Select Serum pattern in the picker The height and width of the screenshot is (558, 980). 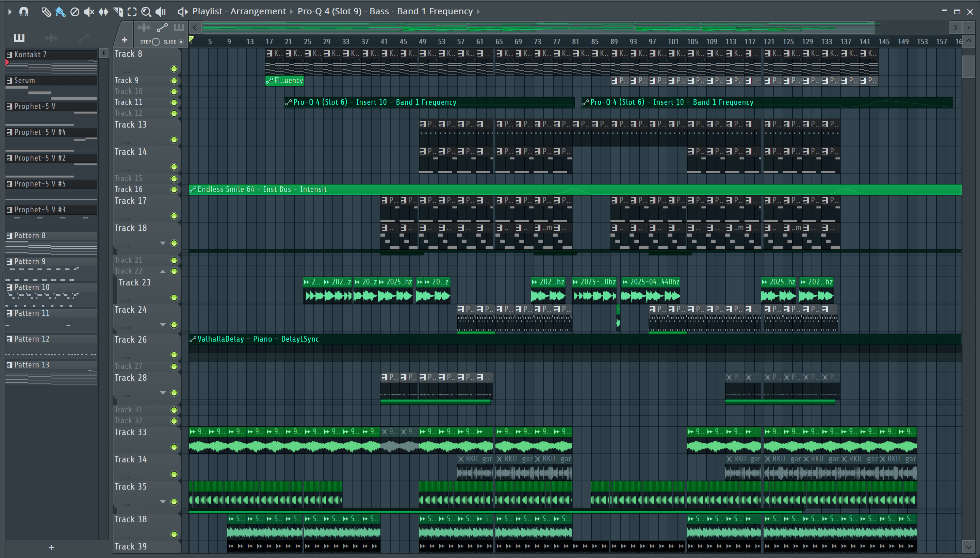tap(51, 81)
